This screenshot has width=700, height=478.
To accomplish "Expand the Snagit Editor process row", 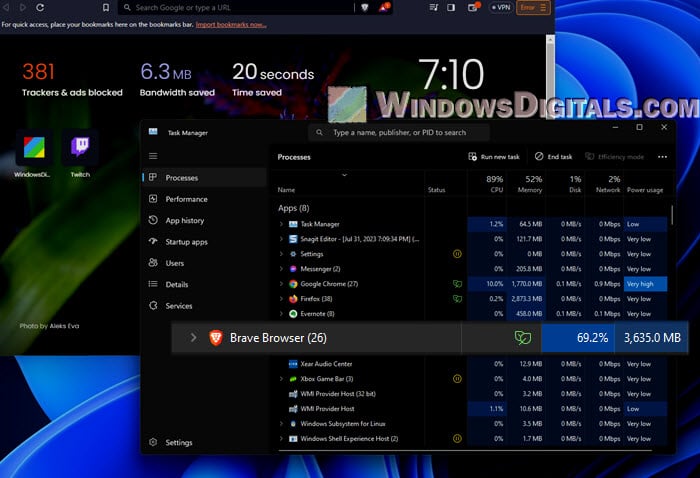I will click(281, 239).
